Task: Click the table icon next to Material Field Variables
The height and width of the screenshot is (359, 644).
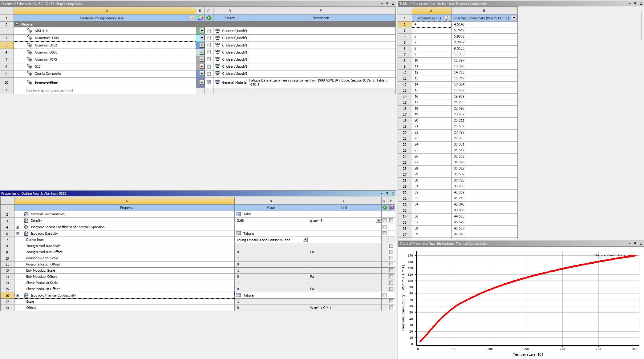Action: (238, 214)
